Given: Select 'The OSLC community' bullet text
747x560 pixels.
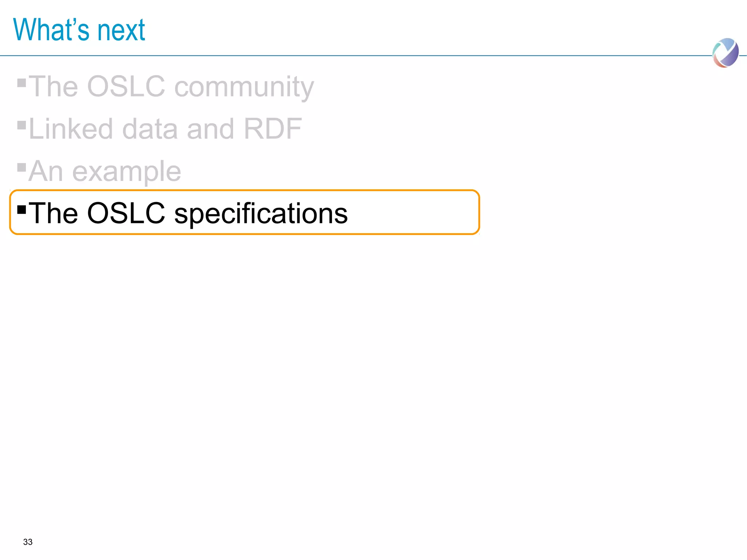Looking at the screenshot, I should coord(171,87).
